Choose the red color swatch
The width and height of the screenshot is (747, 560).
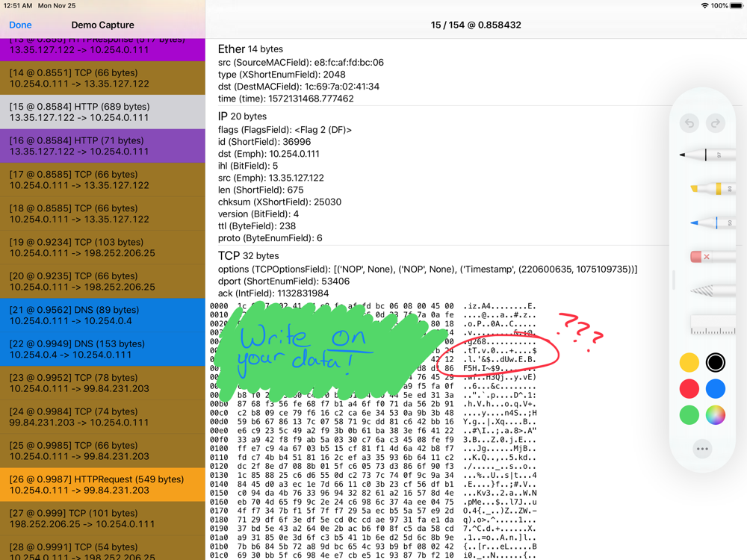point(689,388)
